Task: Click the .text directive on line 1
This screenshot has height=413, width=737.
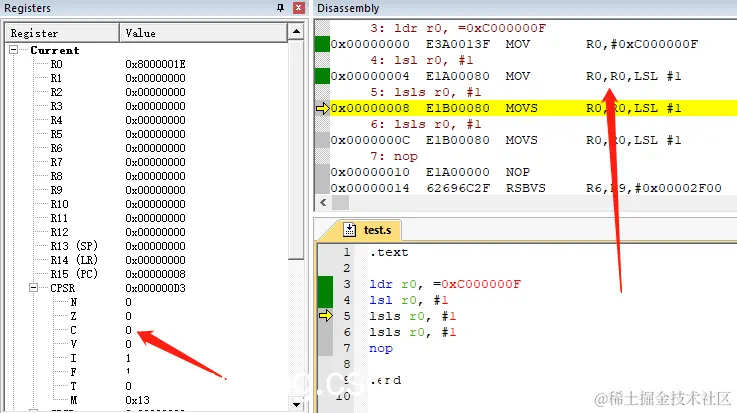Action: [389, 252]
